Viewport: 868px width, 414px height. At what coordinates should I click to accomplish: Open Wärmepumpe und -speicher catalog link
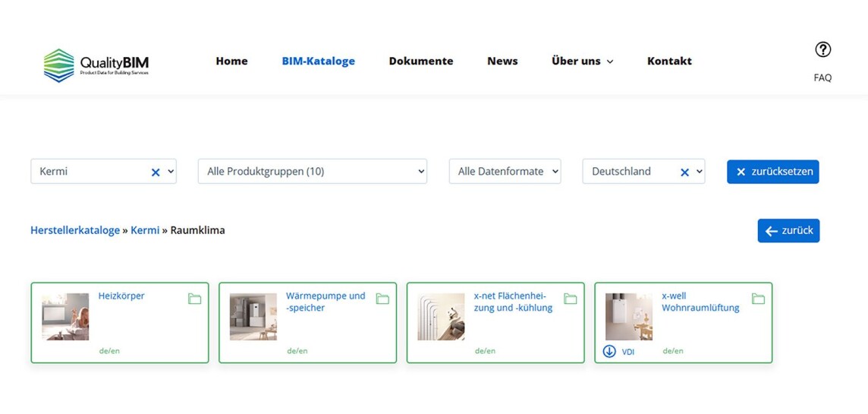tap(325, 302)
